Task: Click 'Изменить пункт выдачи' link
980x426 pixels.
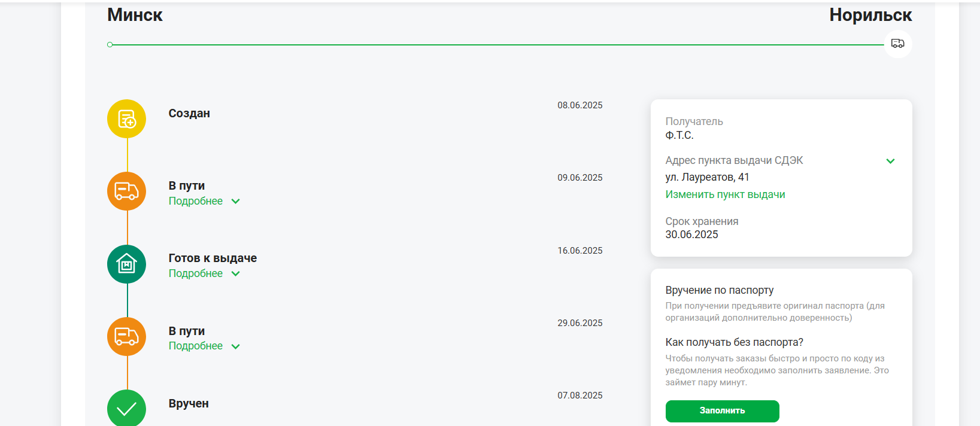Action: [x=725, y=194]
